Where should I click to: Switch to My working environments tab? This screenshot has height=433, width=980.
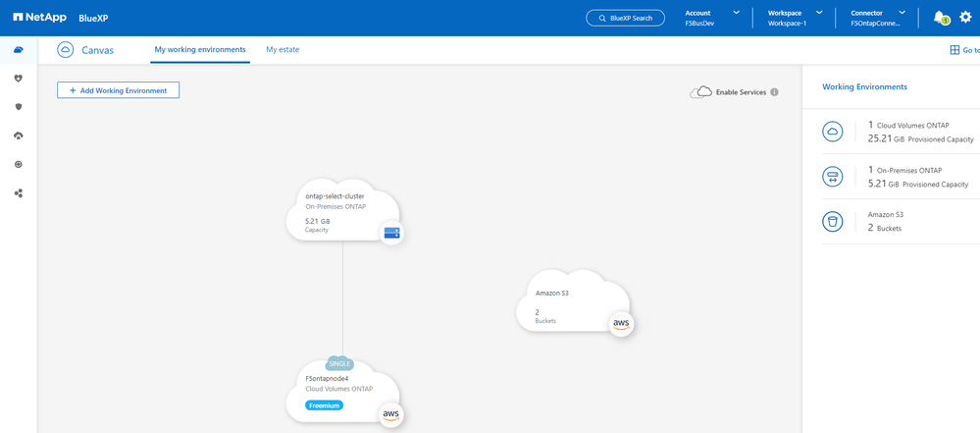[x=200, y=49]
